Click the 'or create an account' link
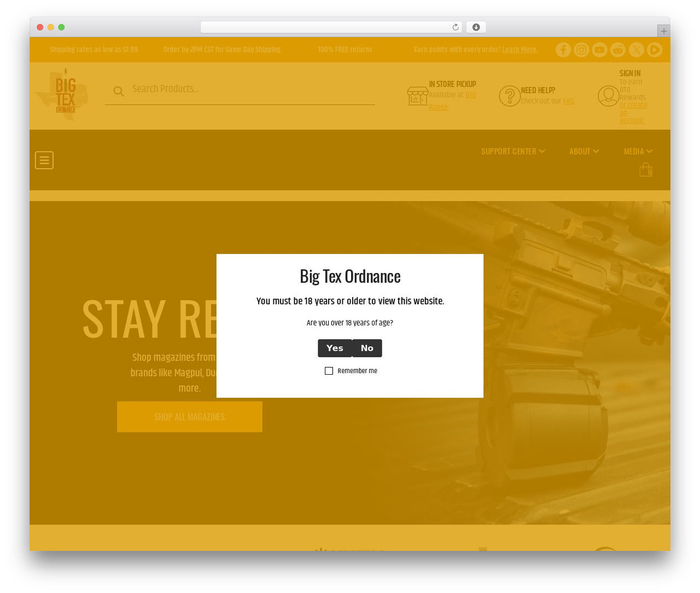Viewport: 700px width, 593px height. [x=633, y=113]
